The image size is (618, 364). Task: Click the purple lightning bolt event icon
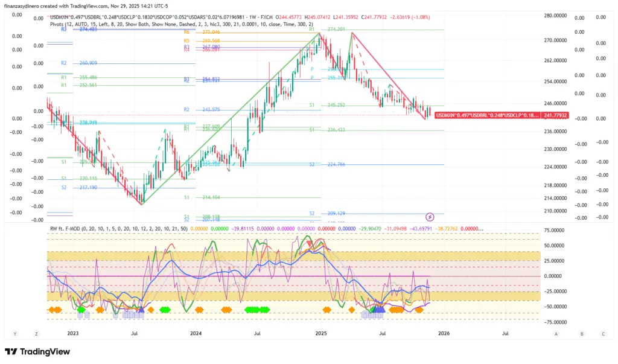pos(430,217)
